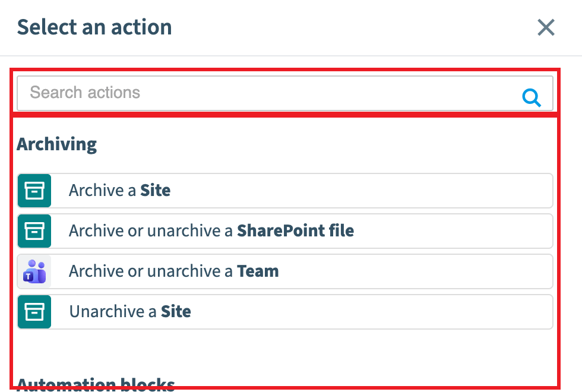Click the archive icon beside SharePoint file action

(34, 231)
